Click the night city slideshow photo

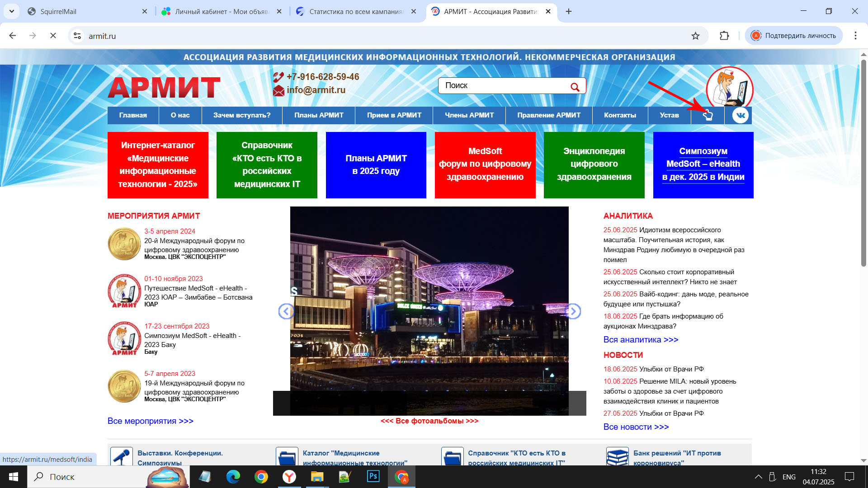(429, 311)
